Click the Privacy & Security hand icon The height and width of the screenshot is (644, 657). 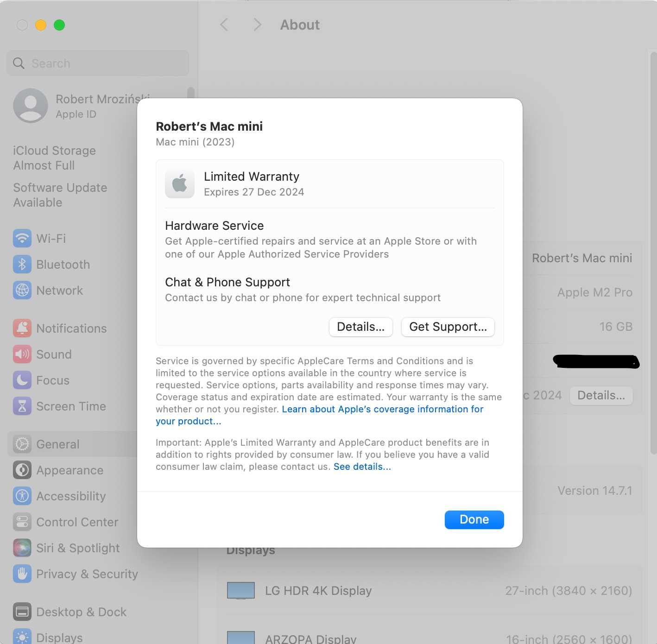[x=22, y=574]
